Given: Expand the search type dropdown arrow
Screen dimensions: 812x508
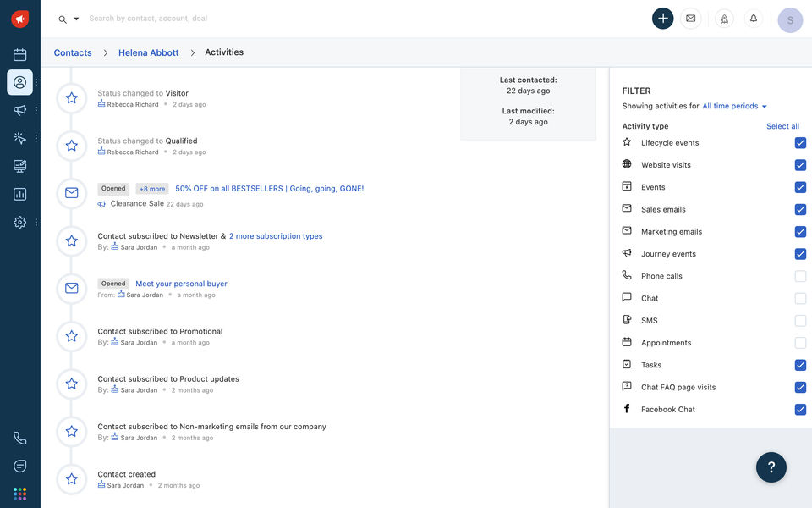Looking at the screenshot, I should [76, 19].
